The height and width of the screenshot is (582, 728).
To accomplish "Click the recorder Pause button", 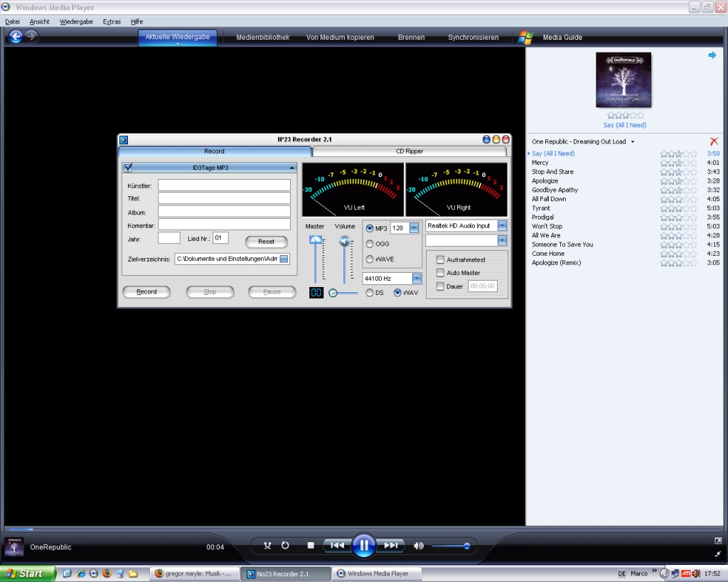I will [x=272, y=292].
